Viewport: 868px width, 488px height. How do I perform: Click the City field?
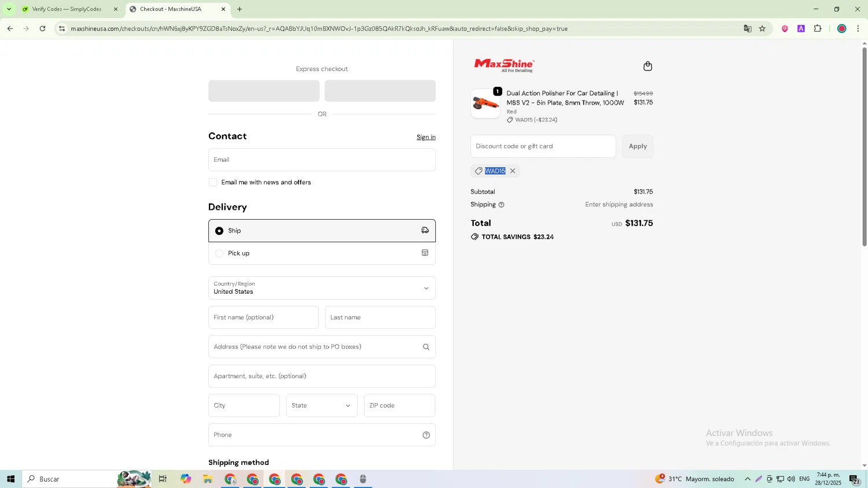point(244,406)
